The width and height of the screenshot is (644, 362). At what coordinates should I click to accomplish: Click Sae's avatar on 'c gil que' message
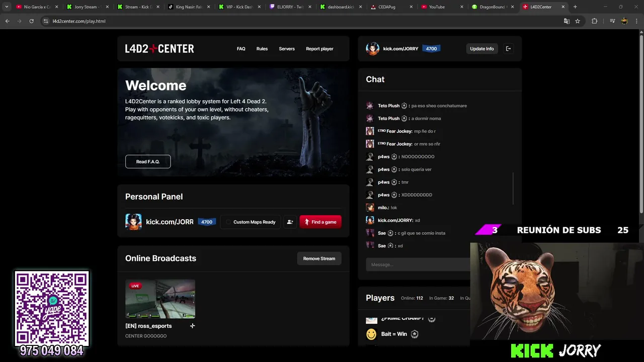point(370,233)
